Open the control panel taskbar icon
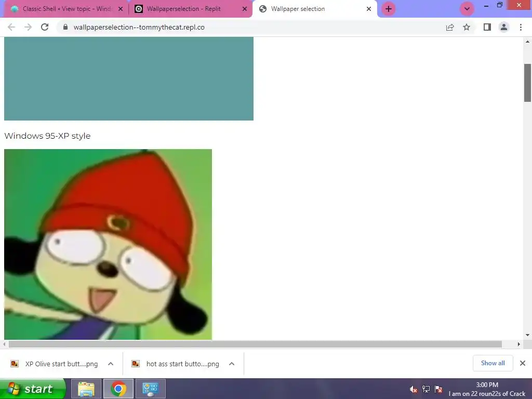 pyautogui.click(x=150, y=389)
